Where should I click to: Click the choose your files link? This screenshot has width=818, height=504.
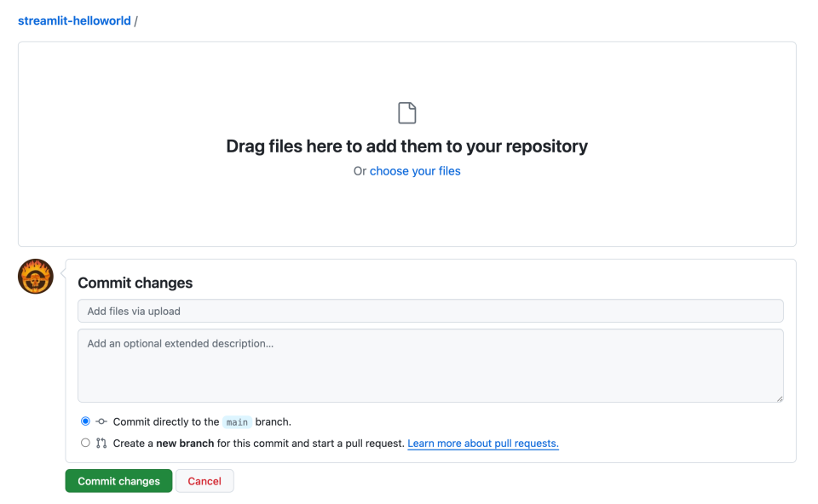pyautogui.click(x=415, y=171)
